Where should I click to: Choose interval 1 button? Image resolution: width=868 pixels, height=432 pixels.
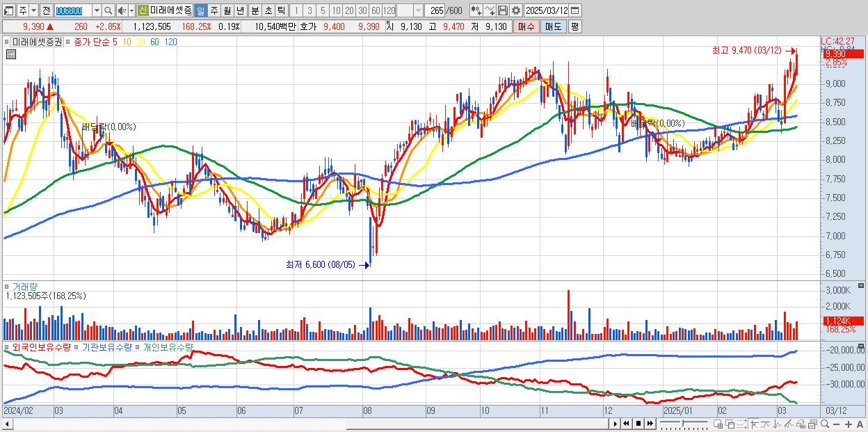tap(296, 10)
